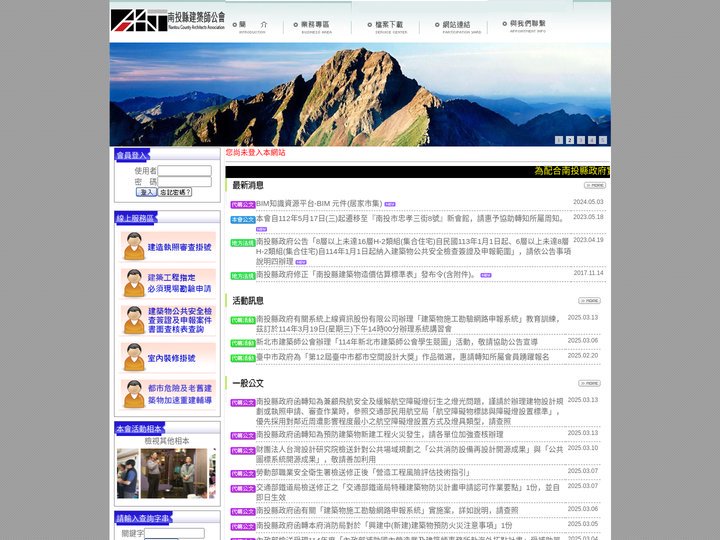This screenshot has width=720, height=540.
Task: Click the 2017.11.14 date text
Action: pyautogui.click(x=588, y=273)
